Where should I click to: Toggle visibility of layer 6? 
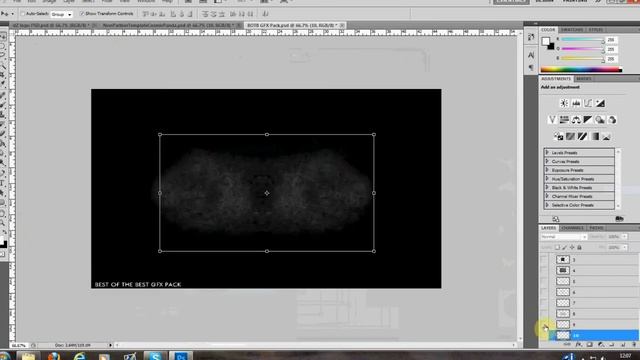click(544, 292)
